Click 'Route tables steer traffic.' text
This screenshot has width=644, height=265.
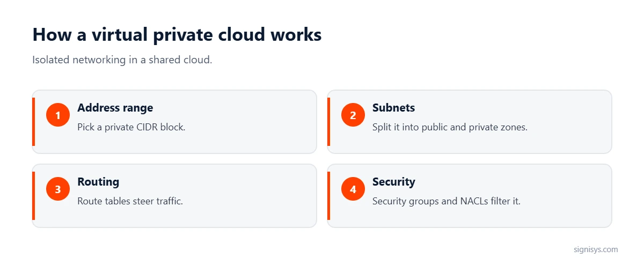click(x=130, y=202)
